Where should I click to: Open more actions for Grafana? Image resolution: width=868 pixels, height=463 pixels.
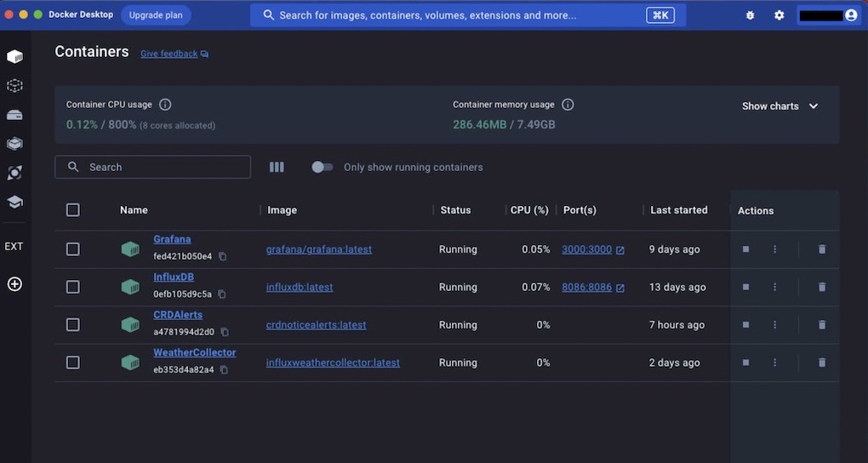[775, 249]
